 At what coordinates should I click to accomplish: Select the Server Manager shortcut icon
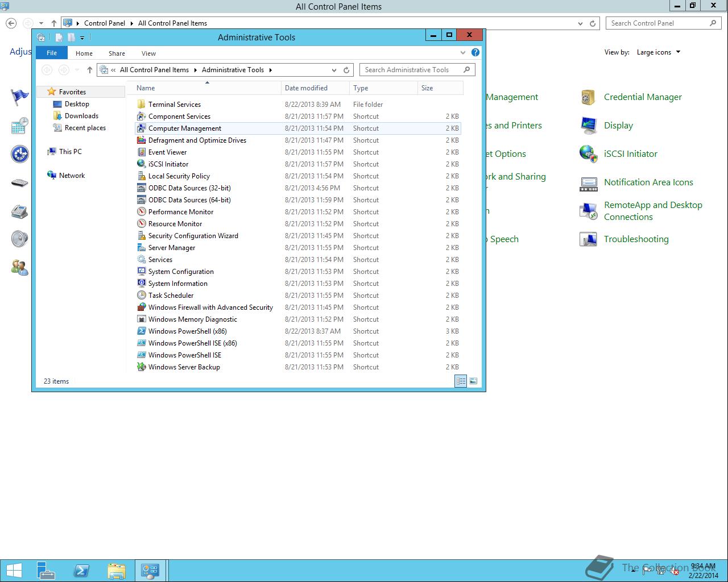(141, 248)
